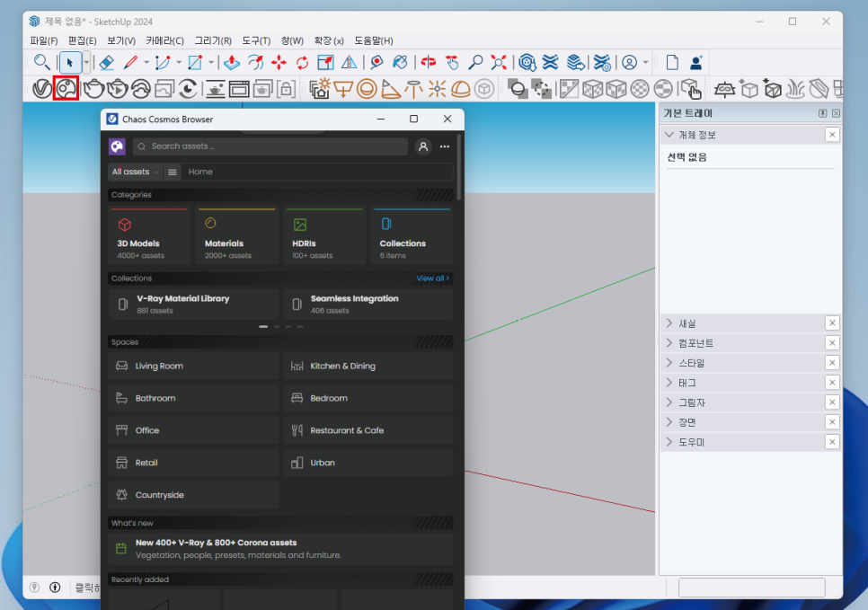
Task: Select the Eraser tool
Action: tap(106, 63)
